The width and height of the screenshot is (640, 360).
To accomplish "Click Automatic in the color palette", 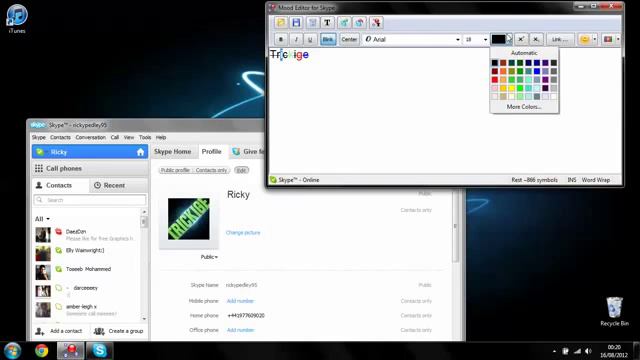I will coord(524,53).
